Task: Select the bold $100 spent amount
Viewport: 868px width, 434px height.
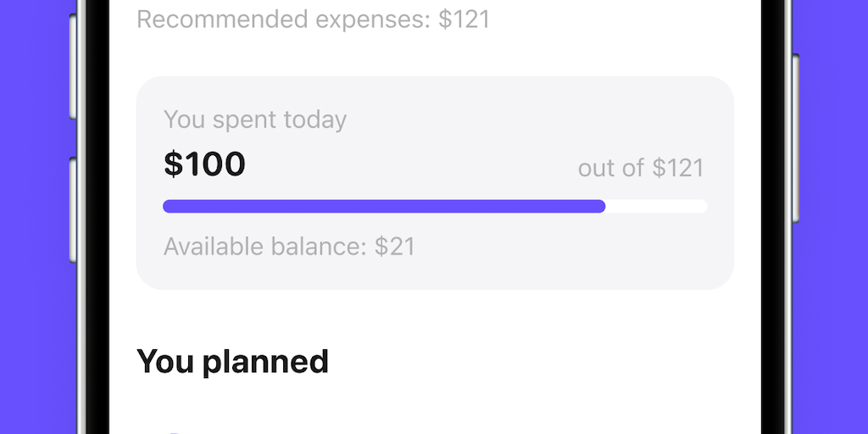Action: (x=204, y=164)
